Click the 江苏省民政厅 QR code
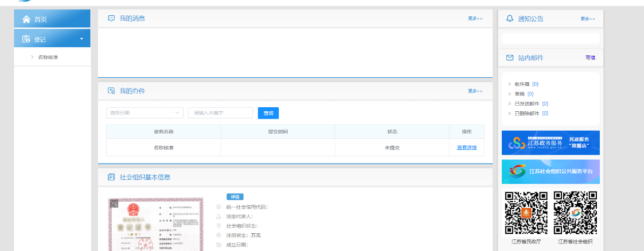 click(526, 213)
